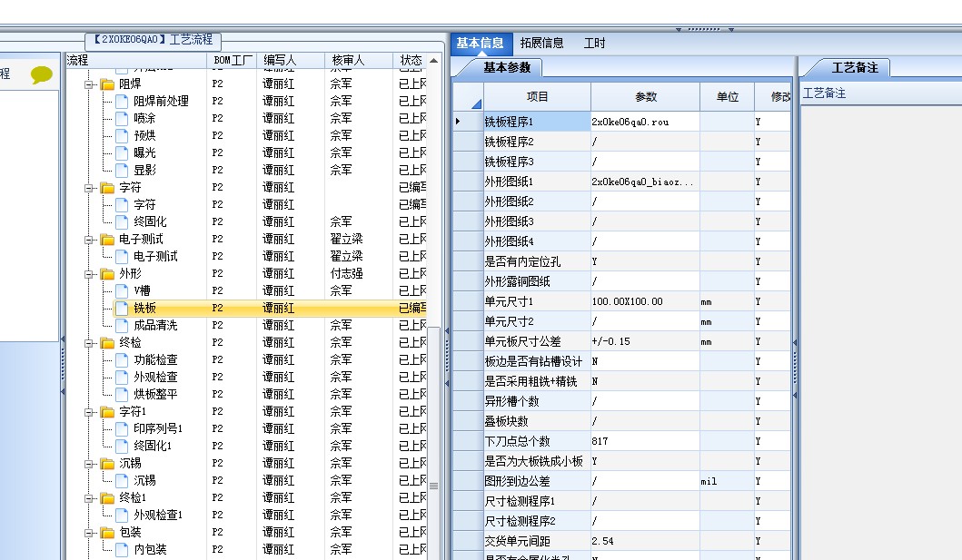This screenshot has width=962, height=560.
Task: Sort by the 核审人 column header
Action: [358, 60]
